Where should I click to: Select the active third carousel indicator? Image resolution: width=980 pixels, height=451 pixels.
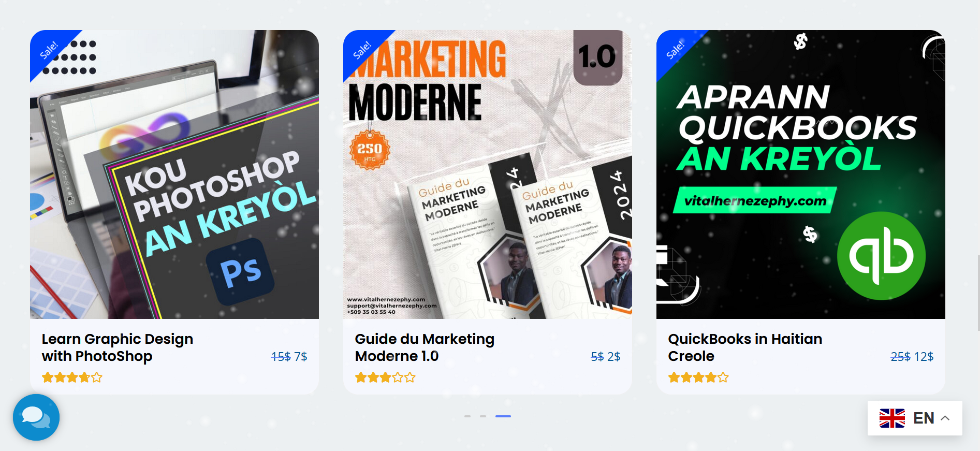[x=503, y=416]
